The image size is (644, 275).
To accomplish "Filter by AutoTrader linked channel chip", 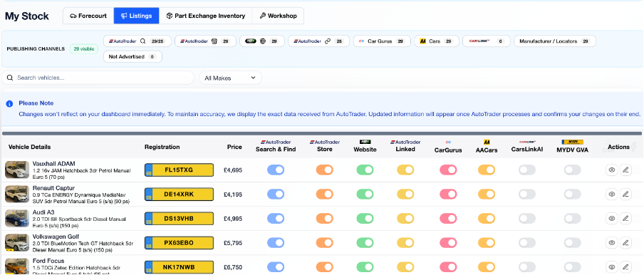I will pyautogui.click(x=318, y=41).
